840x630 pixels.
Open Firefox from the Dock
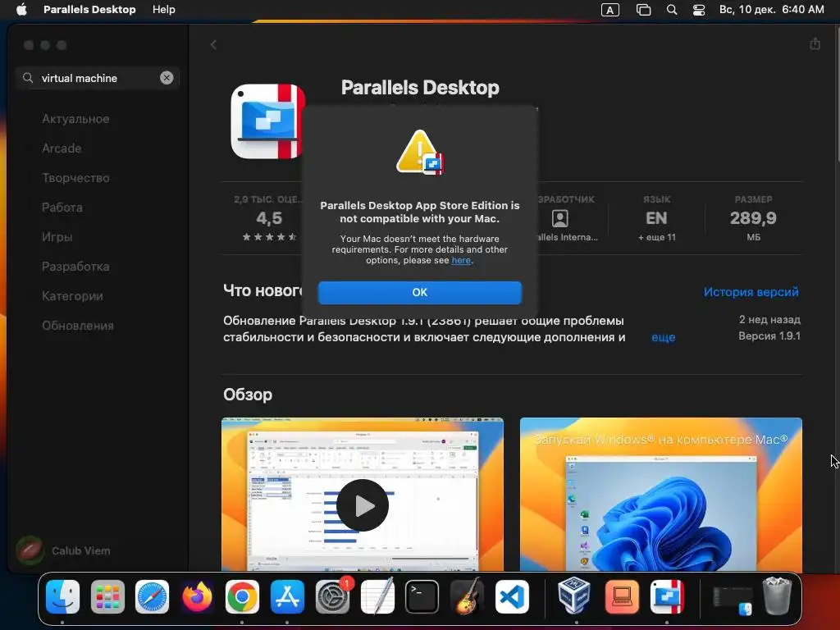[x=197, y=596]
